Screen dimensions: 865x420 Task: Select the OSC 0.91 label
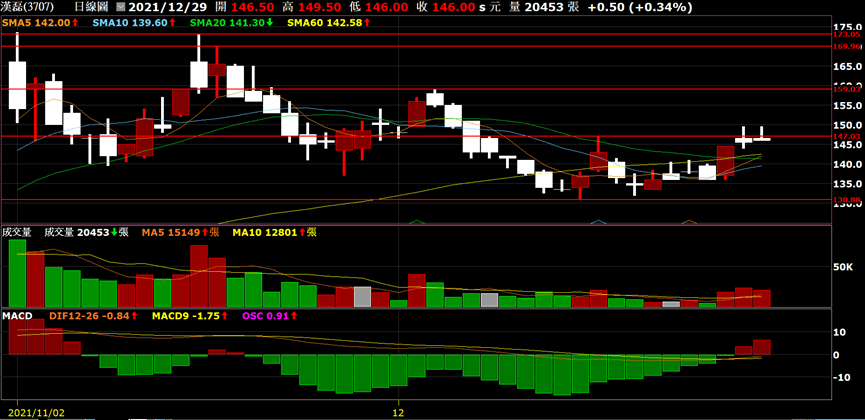coord(269,316)
